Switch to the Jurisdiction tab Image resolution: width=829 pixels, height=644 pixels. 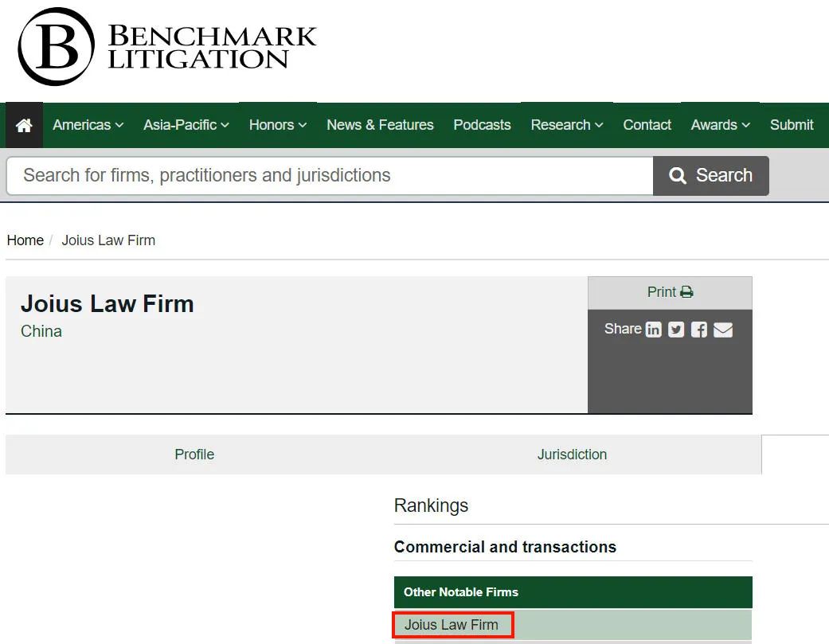coord(572,455)
